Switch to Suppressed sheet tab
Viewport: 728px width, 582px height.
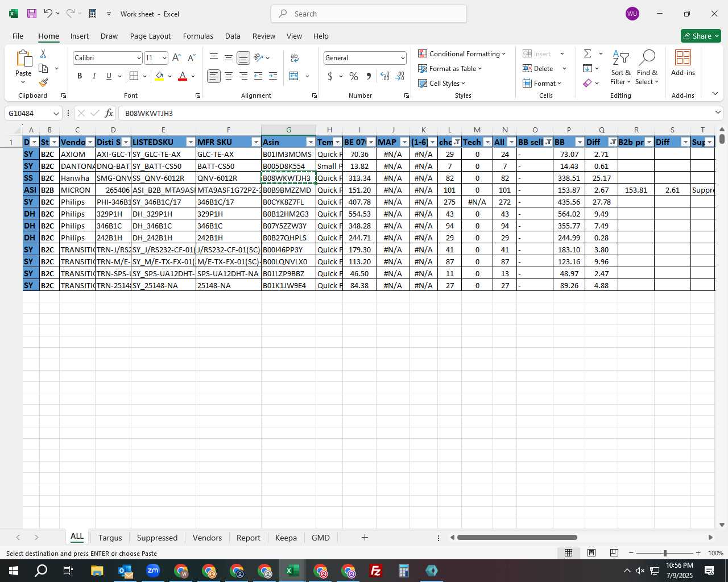pyautogui.click(x=157, y=538)
